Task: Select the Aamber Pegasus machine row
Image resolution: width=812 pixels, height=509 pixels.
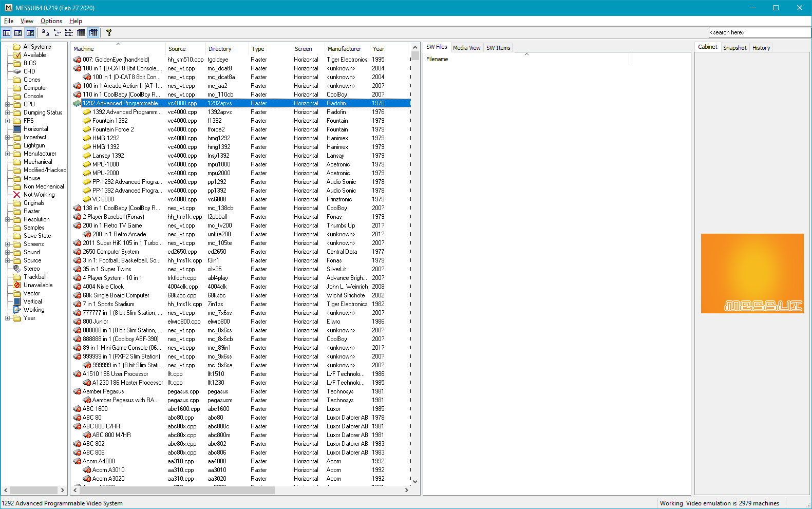Action: (x=241, y=391)
